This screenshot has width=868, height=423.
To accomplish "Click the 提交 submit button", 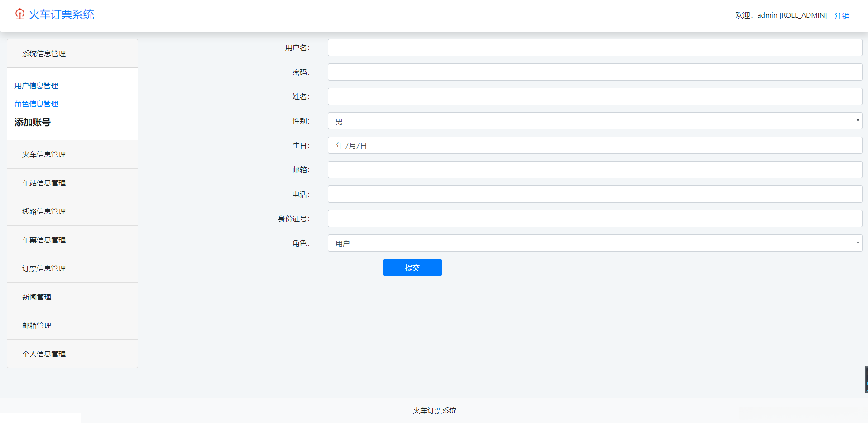I will [412, 267].
